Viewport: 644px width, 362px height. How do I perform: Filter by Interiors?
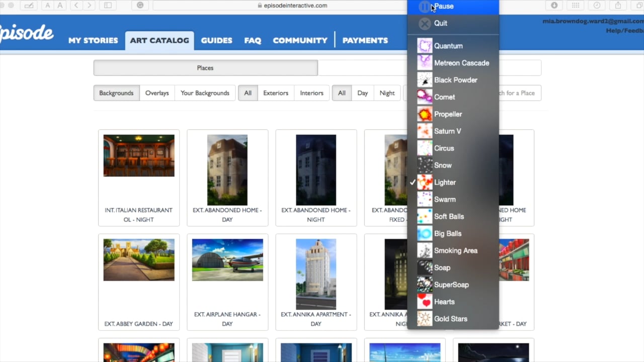coord(312,93)
